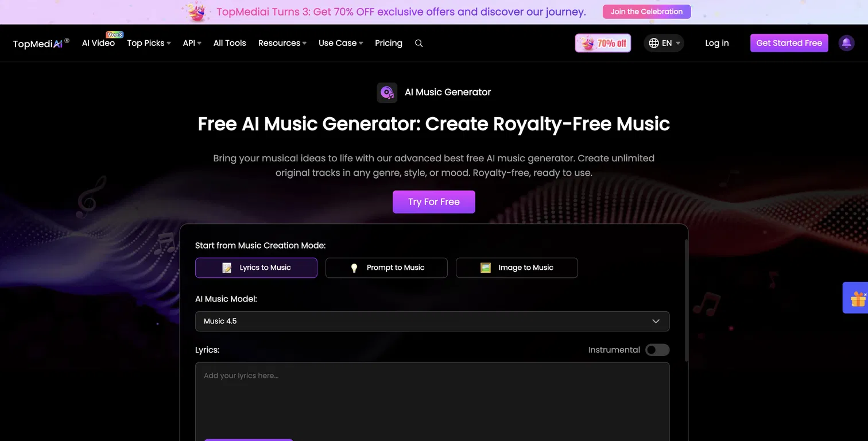The image size is (868, 441).
Task: Expand the Use Case dropdown
Action: point(340,43)
